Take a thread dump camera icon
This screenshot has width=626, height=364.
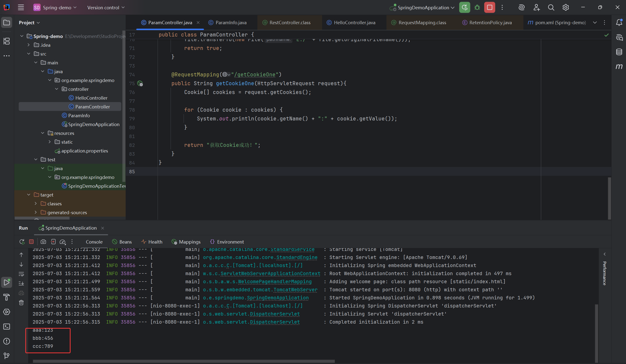(43, 242)
